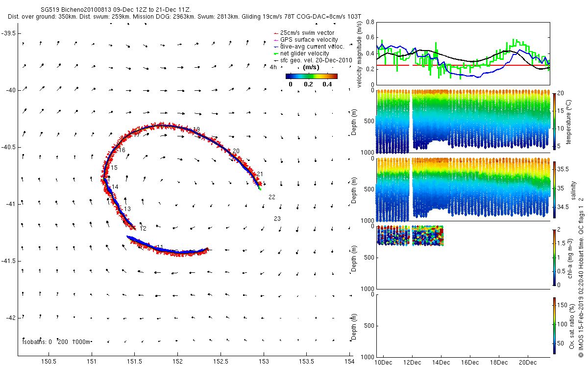Click the -41.5 latitude tick label
Screen dimensions: 588x368
pos(9,261)
